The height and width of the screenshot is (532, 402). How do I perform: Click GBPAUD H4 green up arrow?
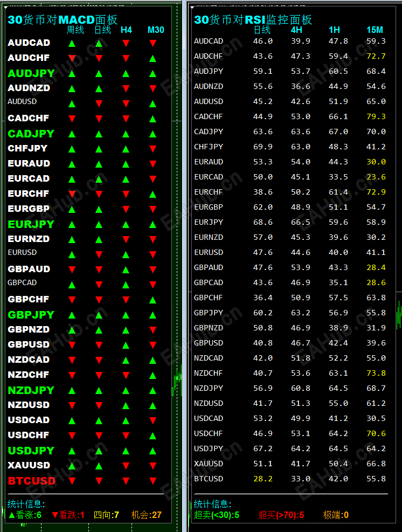point(126,270)
